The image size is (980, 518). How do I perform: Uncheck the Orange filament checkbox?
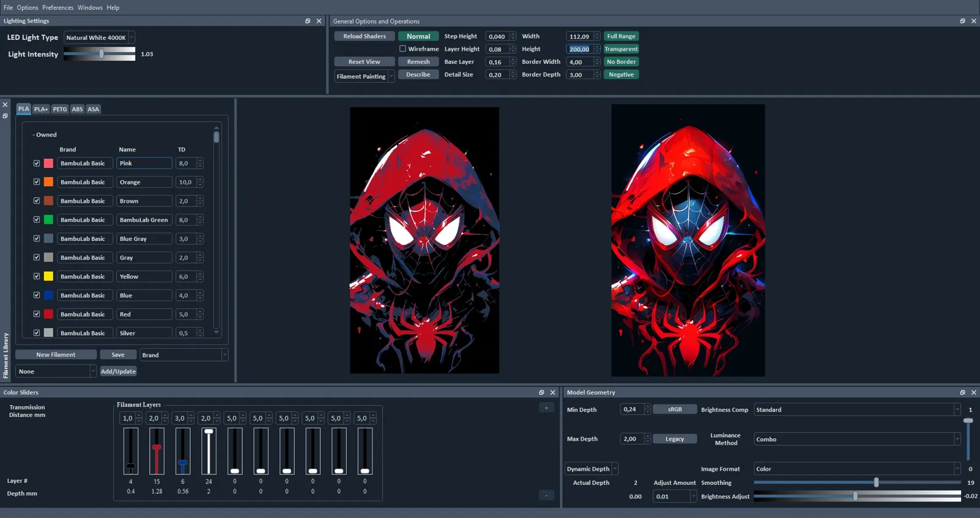37,182
